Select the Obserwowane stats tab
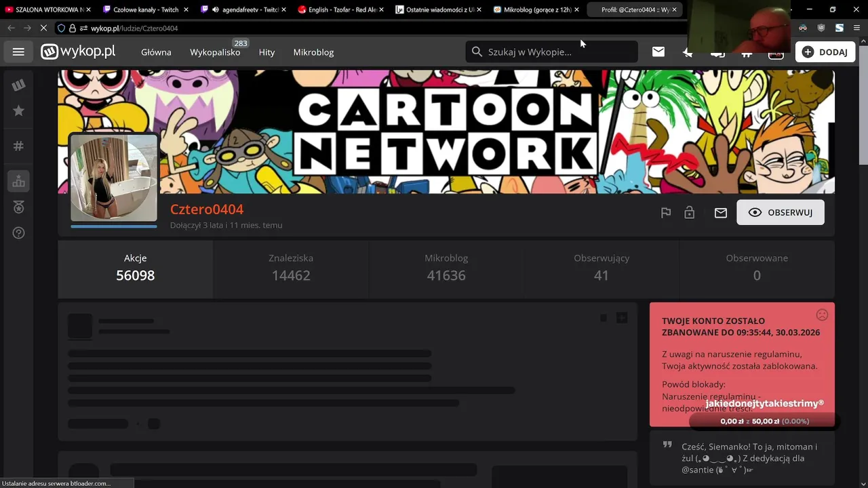 [757, 269]
